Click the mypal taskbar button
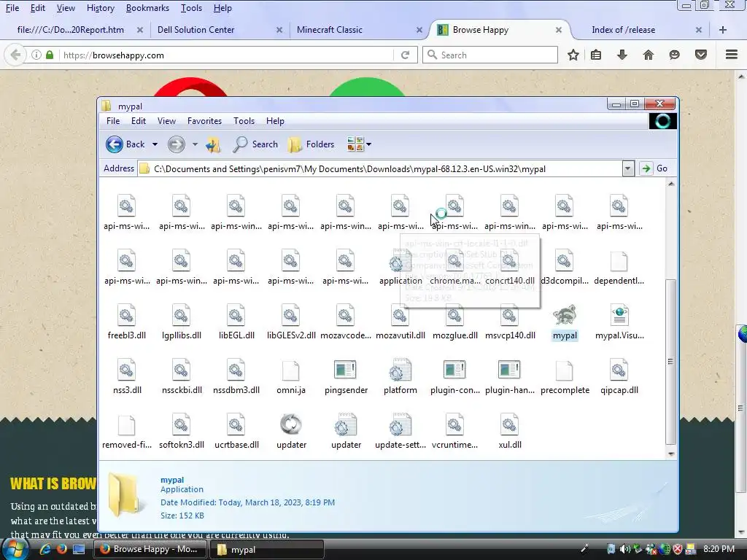This screenshot has height=560, width=747. pyautogui.click(x=267, y=549)
